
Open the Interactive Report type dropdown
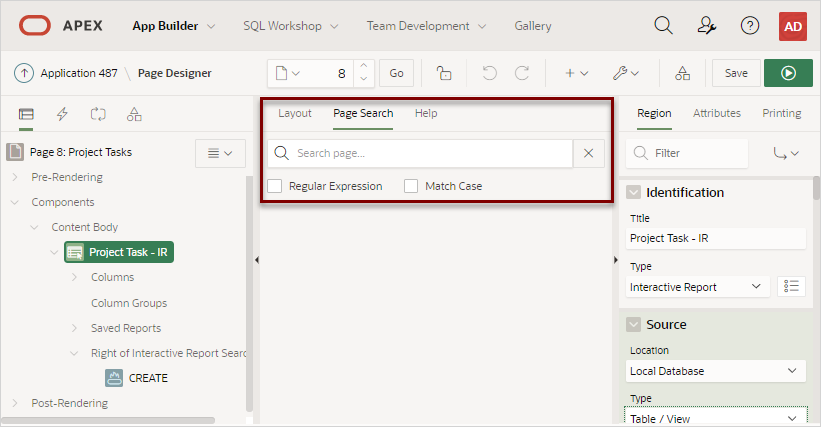[x=697, y=287]
